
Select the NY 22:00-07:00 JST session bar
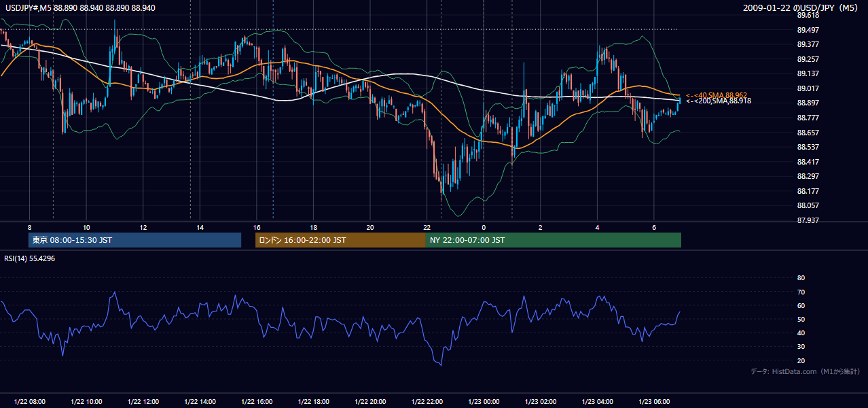(x=554, y=240)
